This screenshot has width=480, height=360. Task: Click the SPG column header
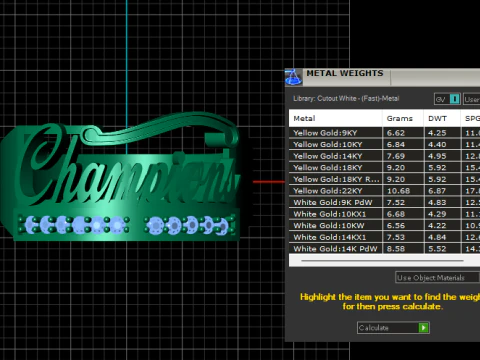(472, 118)
